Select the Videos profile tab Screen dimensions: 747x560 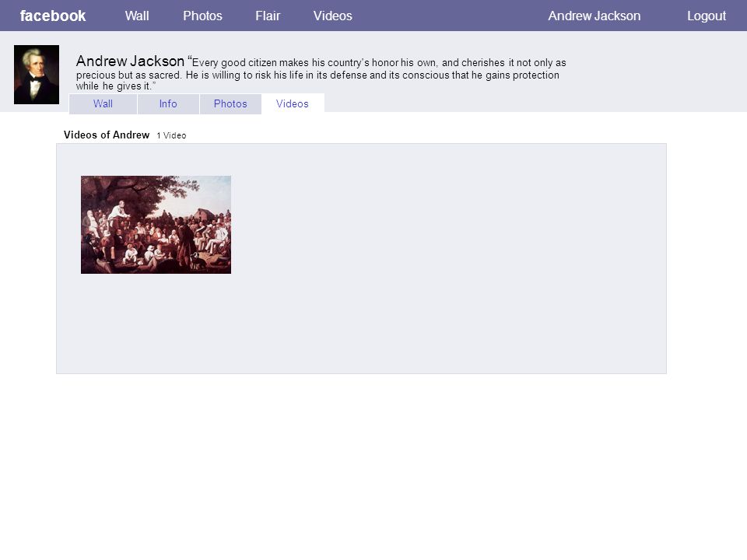(293, 103)
